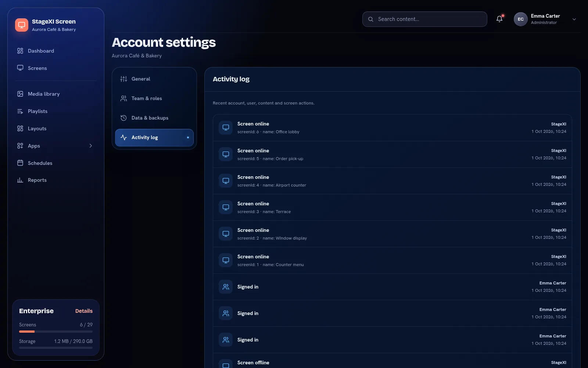The height and width of the screenshot is (368, 588).
Task: Switch to Team & roles settings
Action: 154,98
